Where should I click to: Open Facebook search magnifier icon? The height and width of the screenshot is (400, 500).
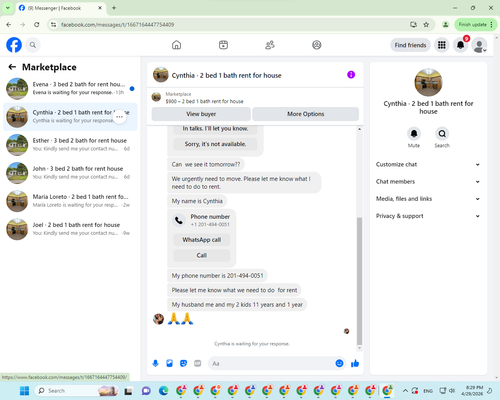pos(33,45)
